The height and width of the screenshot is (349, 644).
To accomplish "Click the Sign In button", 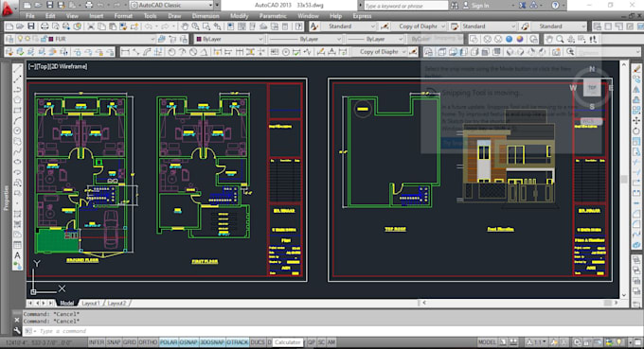I will click(475, 6).
